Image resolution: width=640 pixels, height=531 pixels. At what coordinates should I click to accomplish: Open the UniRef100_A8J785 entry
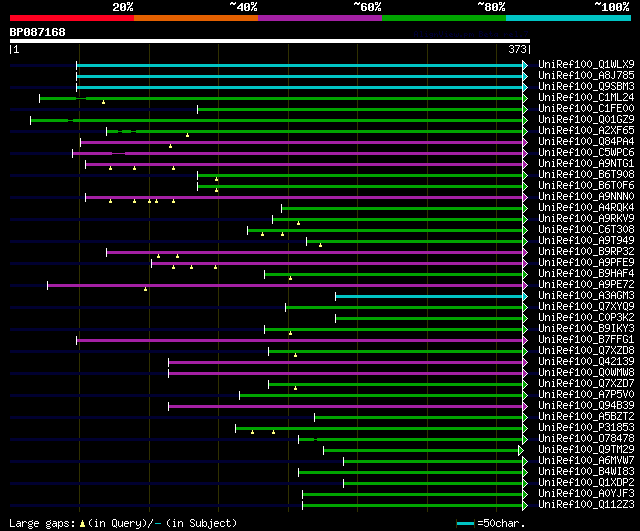click(586, 76)
